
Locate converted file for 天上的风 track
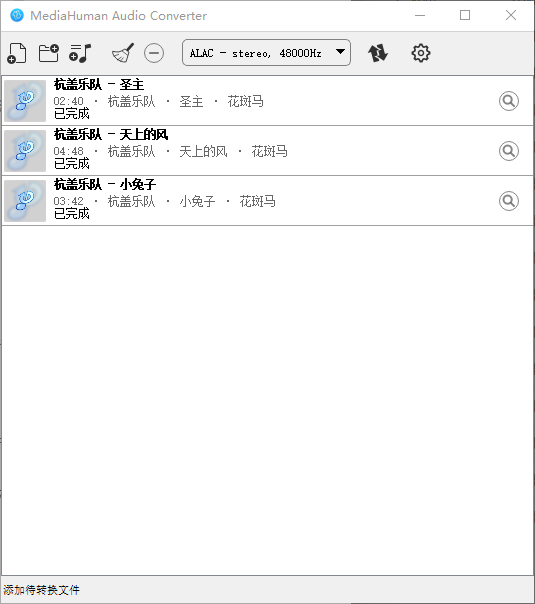pos(509,151)
